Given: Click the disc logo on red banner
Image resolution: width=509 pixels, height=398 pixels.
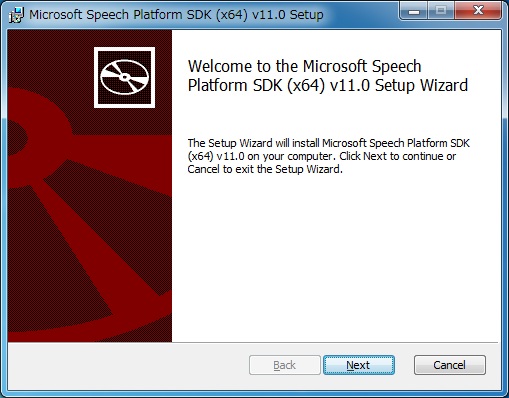Looking at the screenshot, I should [124, 77].
